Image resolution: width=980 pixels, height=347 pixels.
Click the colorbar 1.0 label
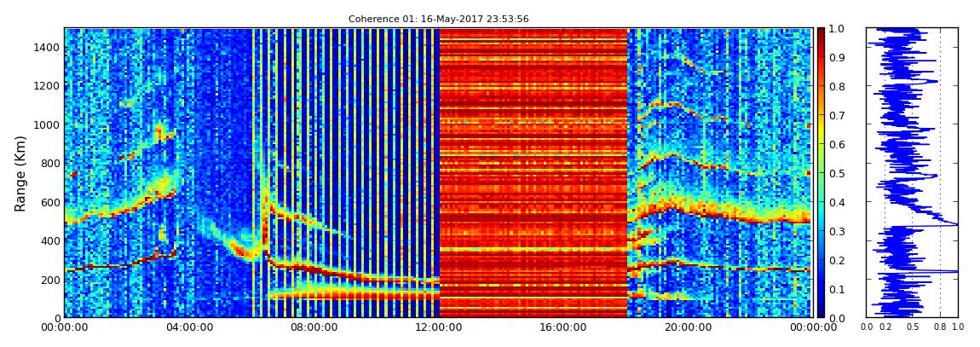click(x=838, y=29)
